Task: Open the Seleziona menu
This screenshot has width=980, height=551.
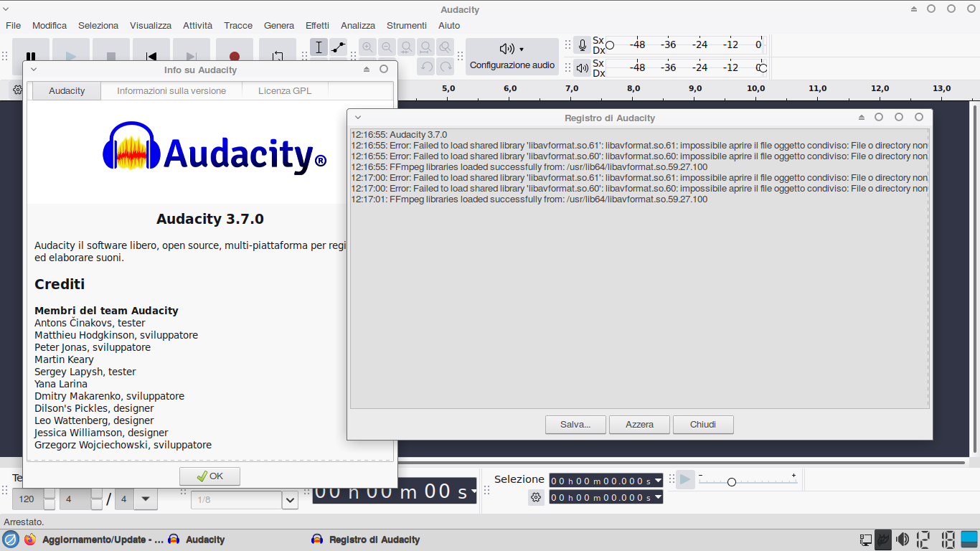Action: pyautogui.click(x=98, y=25)
